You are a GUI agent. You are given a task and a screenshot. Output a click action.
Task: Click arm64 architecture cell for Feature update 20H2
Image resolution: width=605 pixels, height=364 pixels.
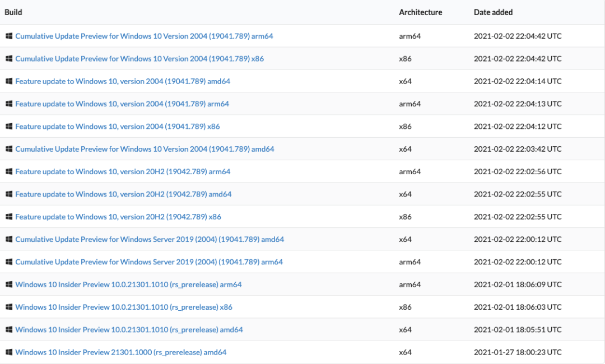point(409,171)
